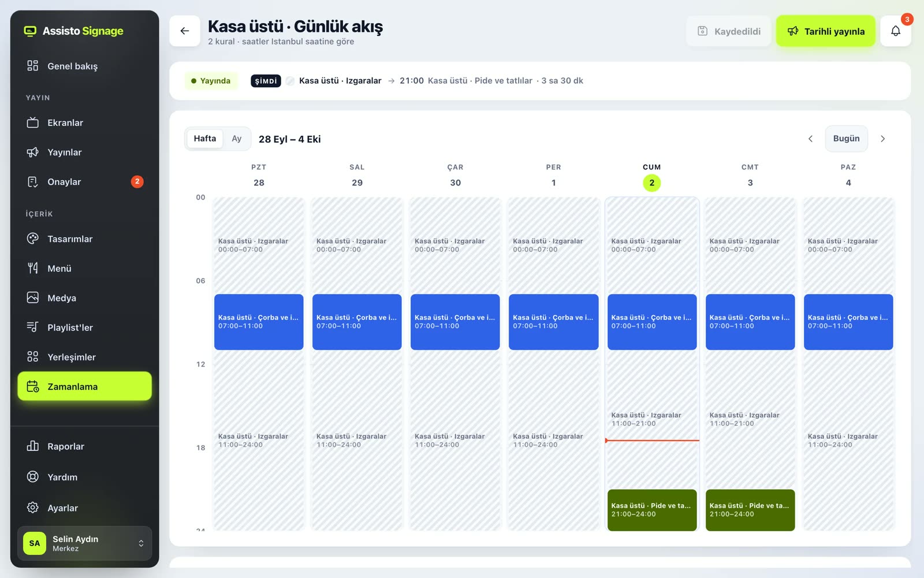Switch calendar to Ay view
The height and width of the screenshot is (578, 924).
(237, 139)
